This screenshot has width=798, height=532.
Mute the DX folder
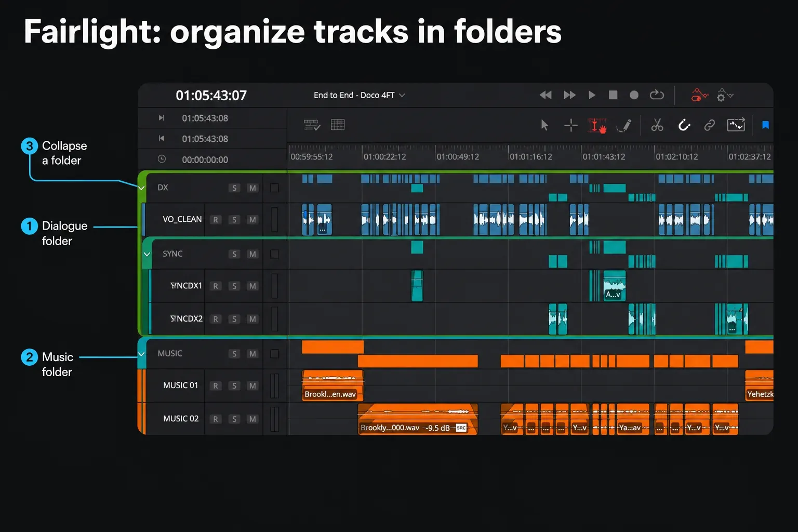click(x=252, y=188)
